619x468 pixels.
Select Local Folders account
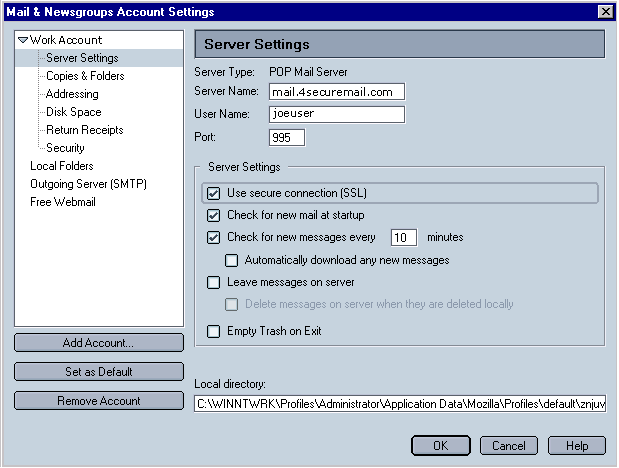62,166
